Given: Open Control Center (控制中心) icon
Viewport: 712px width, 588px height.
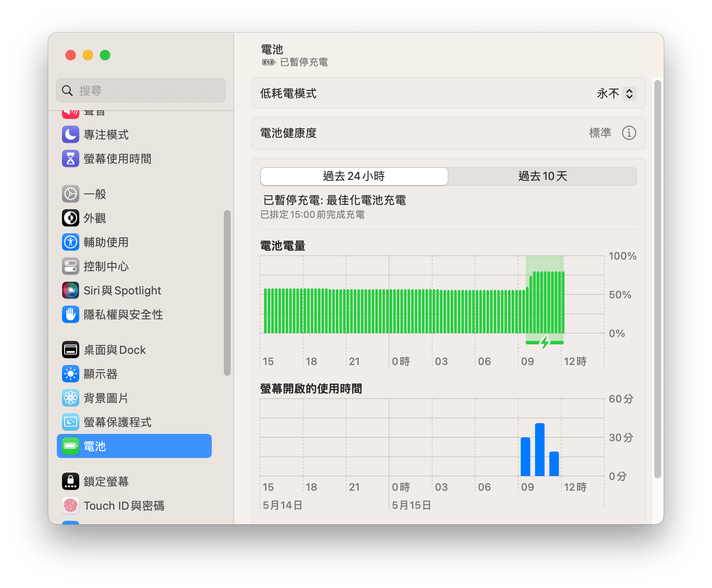Looking at the screenshot, I should pos(71,266).
